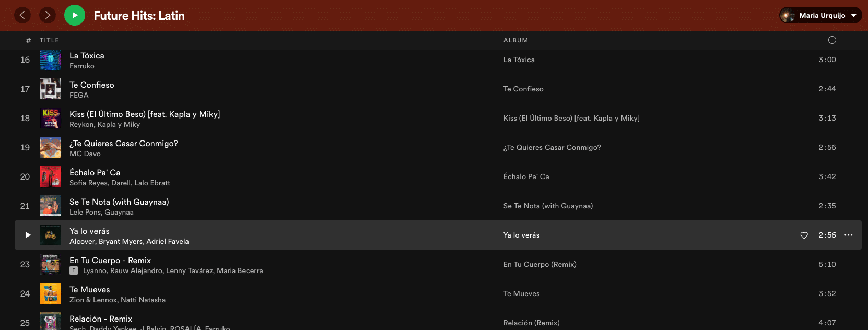Sort tracks by duration clock icon
The height and width of the screenshot is (330, 868).
click(x=832, y=40)
